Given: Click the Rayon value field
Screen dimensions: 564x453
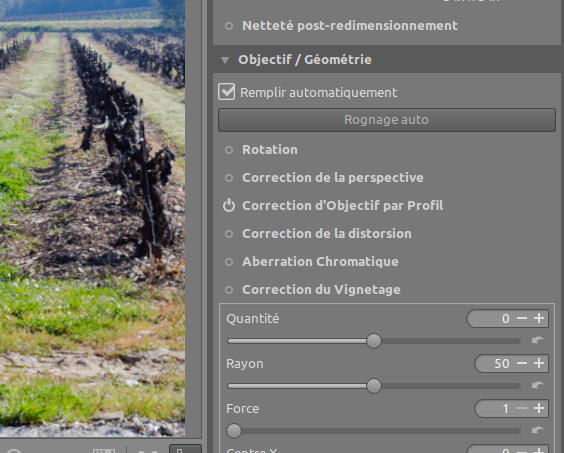Looking at the screenshot, I should (x=495, y=363).
